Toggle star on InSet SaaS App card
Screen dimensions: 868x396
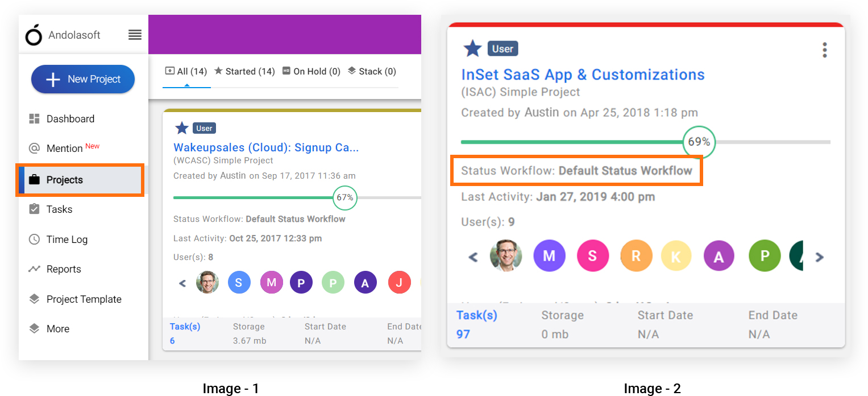[x=472, y=49]
